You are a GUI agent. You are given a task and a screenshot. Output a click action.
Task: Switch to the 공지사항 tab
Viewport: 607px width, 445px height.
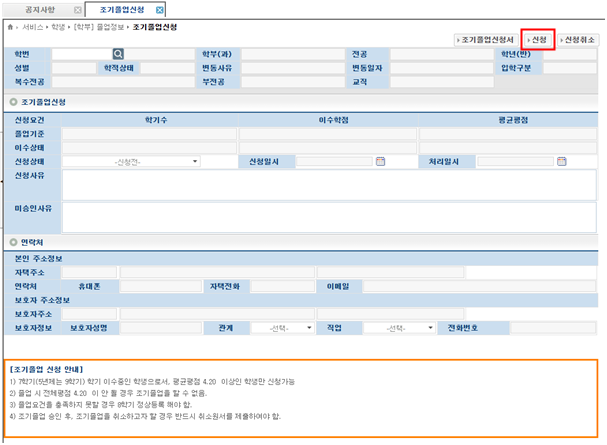40,9
